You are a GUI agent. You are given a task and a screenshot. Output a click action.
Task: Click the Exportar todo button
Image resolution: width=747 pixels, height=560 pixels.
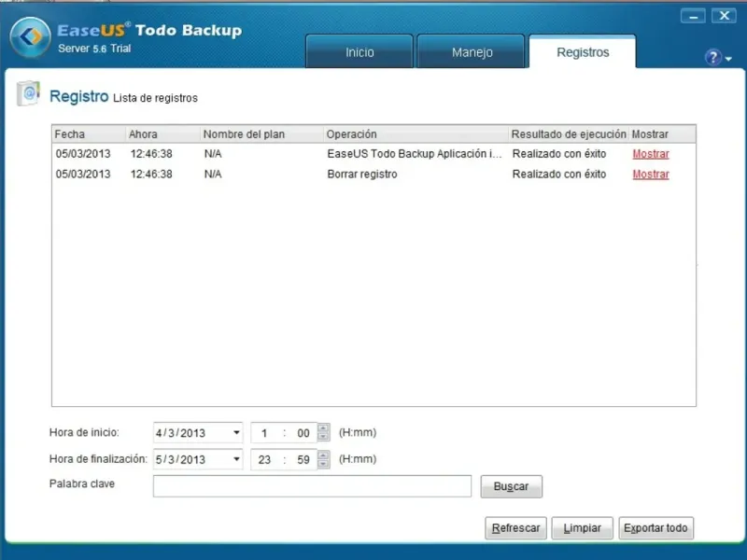(656, 528)
